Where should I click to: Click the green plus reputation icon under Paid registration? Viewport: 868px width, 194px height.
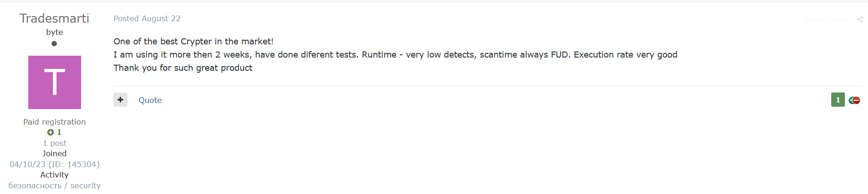point(50,132)
